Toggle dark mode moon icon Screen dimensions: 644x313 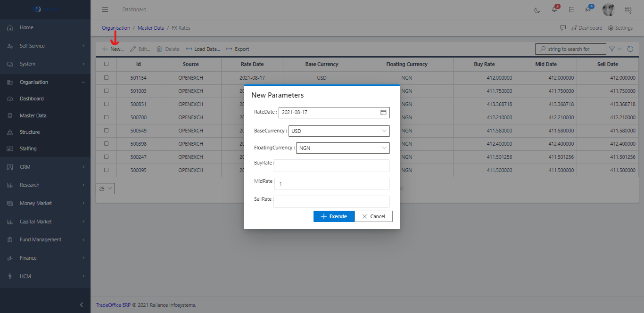537,10
